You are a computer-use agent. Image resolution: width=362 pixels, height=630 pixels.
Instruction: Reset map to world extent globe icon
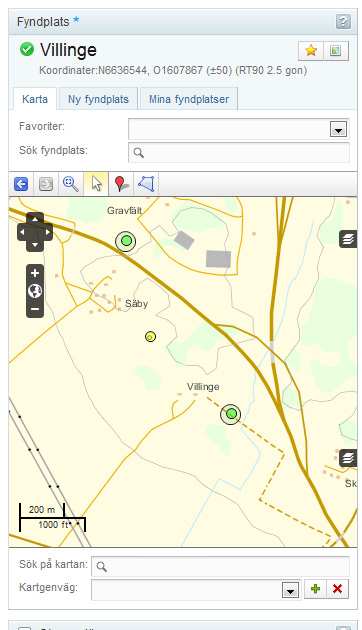click(x=35, y=291)
